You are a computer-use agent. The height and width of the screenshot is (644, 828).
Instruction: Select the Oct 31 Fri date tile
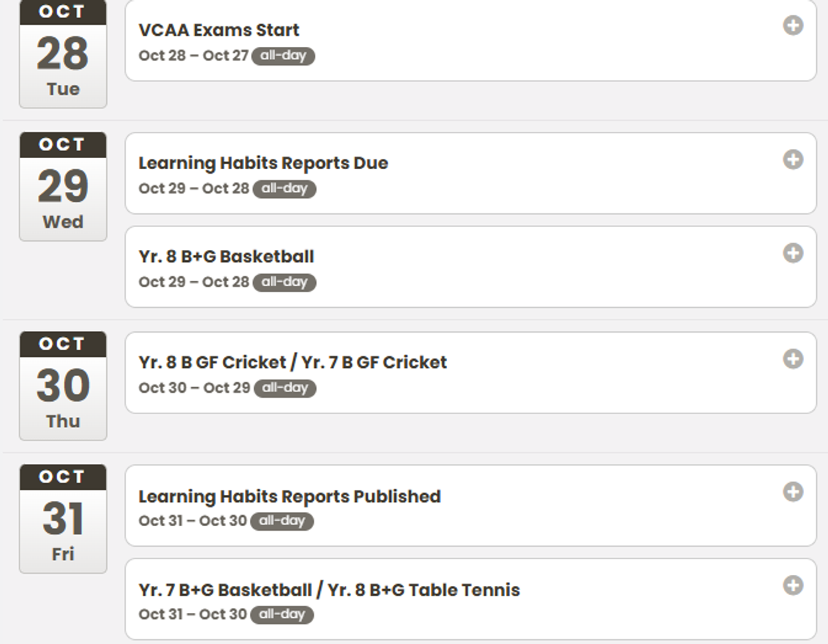[63, 519]
